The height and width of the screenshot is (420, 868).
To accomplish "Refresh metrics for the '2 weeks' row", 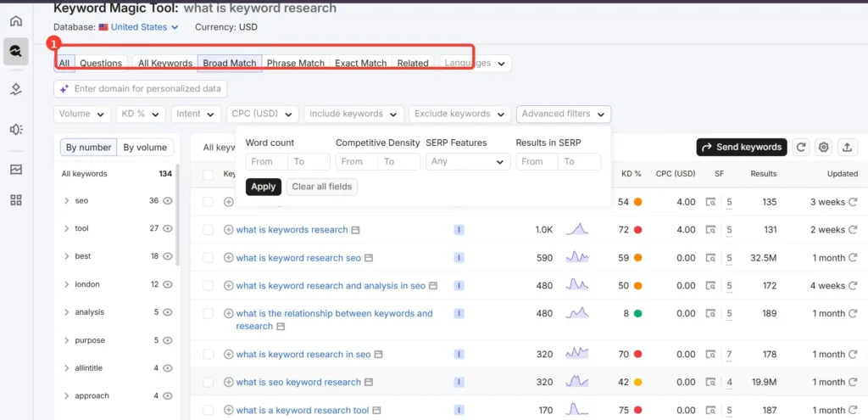I will click(x=854, y=229).
